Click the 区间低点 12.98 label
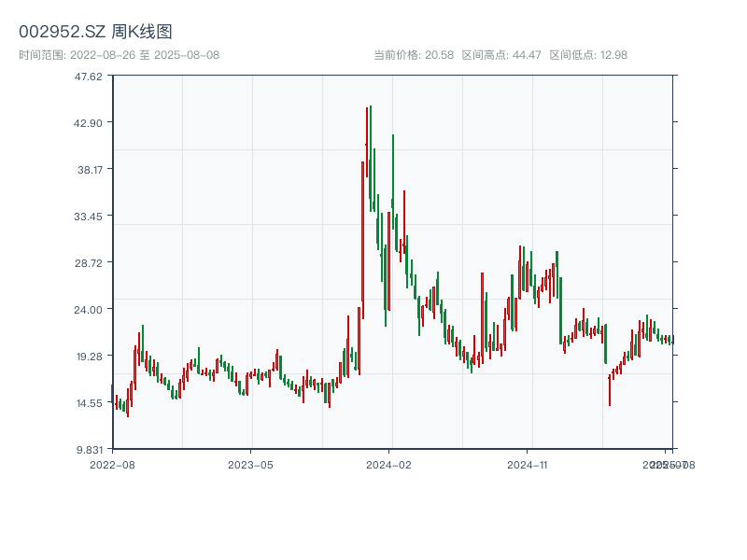Viewport: 747px width, 560px height. pyautogui.click(x=588, y=55)
